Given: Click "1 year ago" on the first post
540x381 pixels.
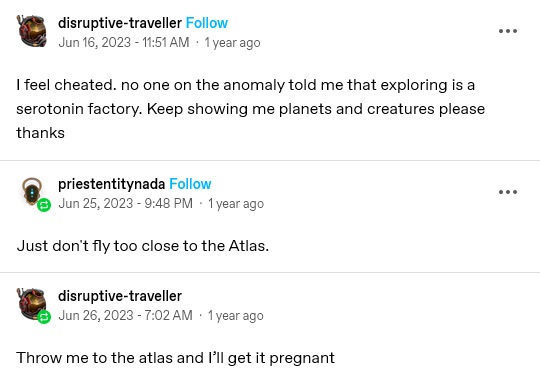Looking at the screenshot, I should point(232,43).
